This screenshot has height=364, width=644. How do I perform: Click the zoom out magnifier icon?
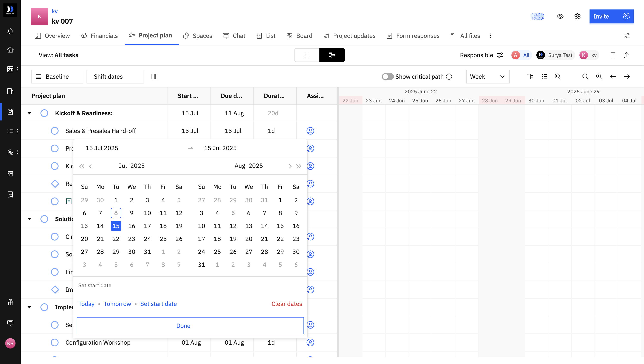585,77
